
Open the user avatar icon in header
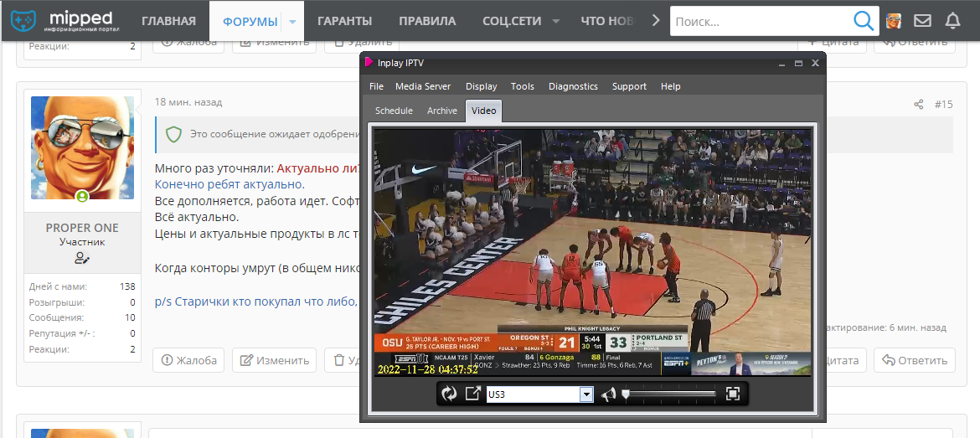click(894, 21)
